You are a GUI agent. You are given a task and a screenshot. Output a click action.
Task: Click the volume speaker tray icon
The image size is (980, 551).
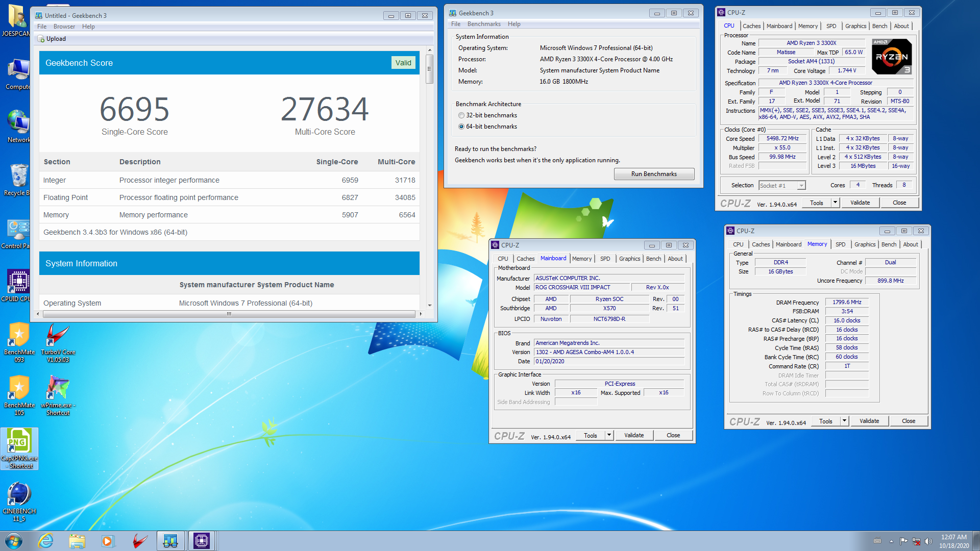point(928,541)
